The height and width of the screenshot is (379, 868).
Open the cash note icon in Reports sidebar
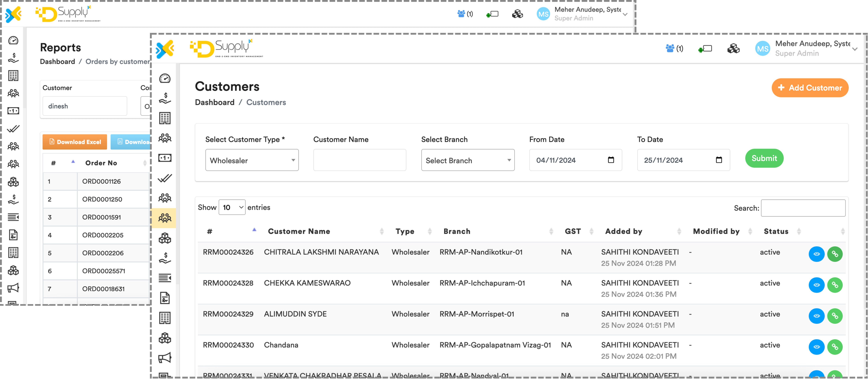coord(13,110)
